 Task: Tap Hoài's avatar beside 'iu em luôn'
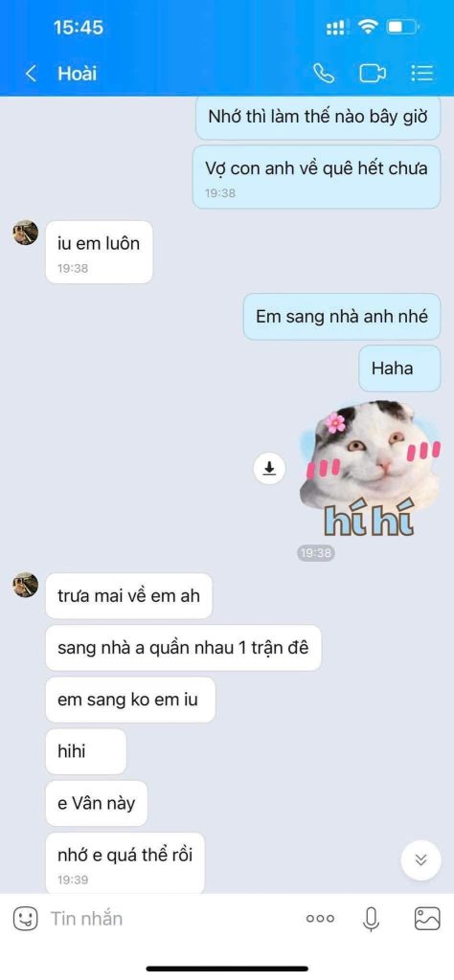[x=26, y=233]
